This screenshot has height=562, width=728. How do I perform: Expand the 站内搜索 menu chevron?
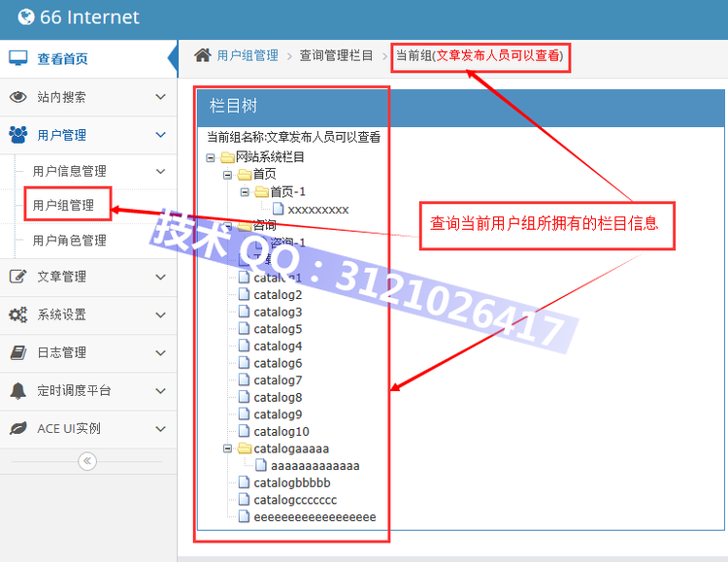160,97
